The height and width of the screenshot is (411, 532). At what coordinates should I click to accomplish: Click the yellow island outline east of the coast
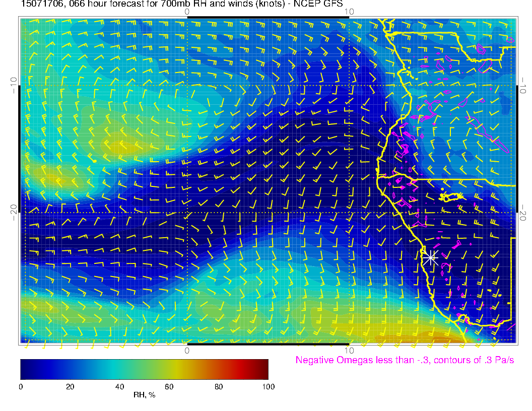tap(451, 196)
